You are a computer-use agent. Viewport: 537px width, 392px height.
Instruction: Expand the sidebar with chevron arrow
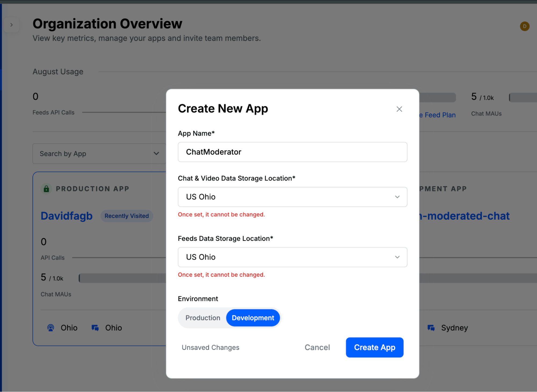coord(12,25)
